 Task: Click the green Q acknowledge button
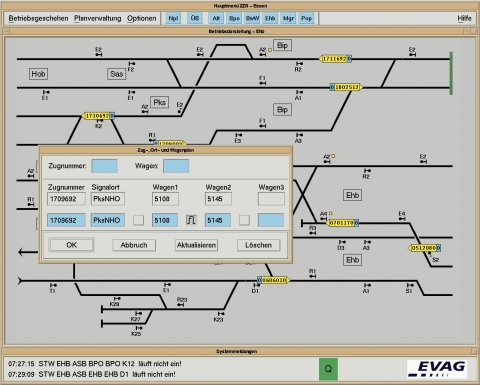pyautogui.click(x=328, y=369)
